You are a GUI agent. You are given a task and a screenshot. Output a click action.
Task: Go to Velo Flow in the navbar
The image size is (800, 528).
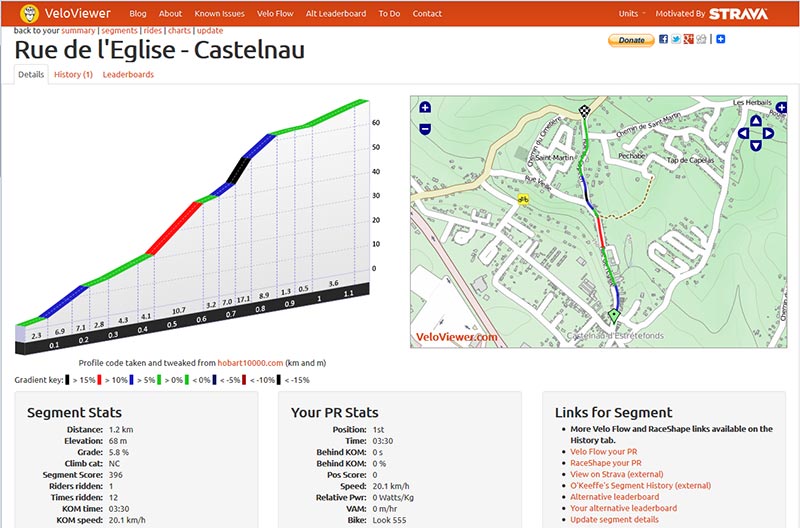pos(275,14)
